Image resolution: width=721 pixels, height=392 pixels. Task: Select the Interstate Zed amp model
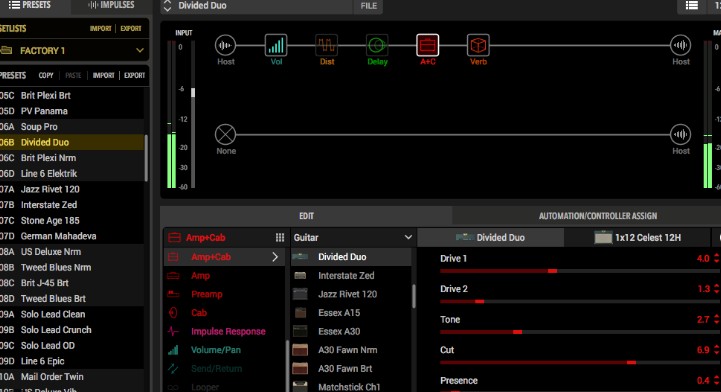(351, 276)
